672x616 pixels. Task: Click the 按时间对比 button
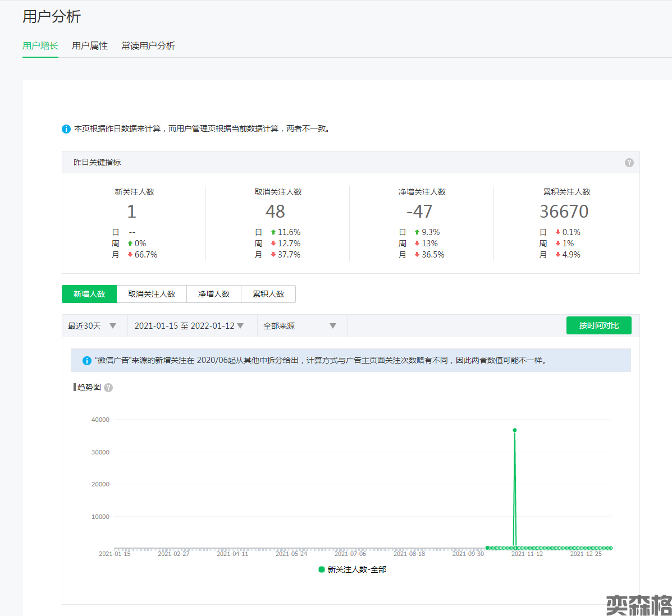(598, 325)
